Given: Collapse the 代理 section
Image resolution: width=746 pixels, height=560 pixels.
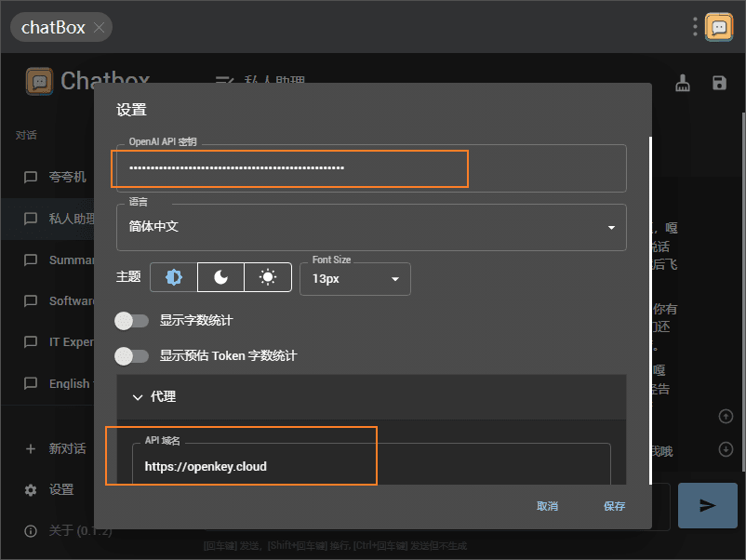Looking at the screenshot, I should coord(371,397).
